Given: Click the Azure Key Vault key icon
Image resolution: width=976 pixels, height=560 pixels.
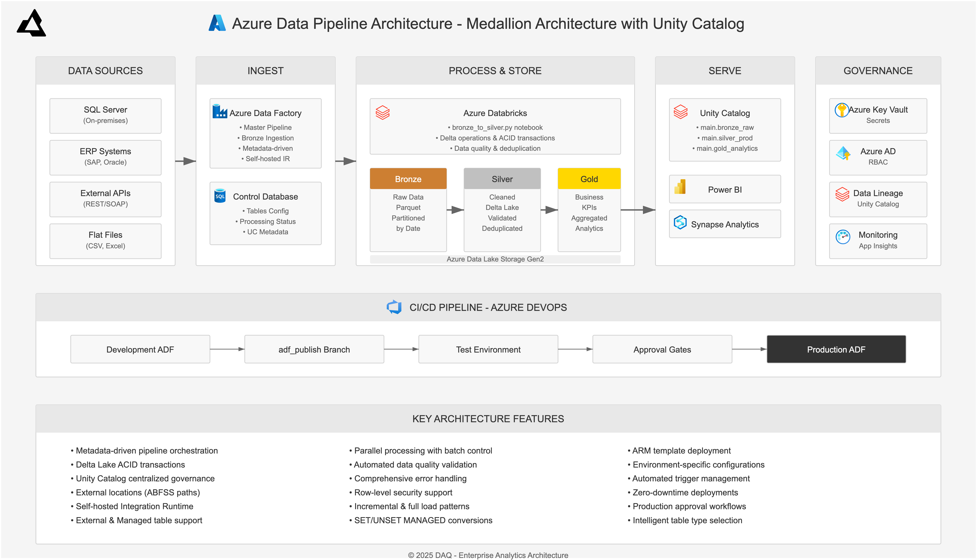Looking at the screenshot, I should coord(841,110).
